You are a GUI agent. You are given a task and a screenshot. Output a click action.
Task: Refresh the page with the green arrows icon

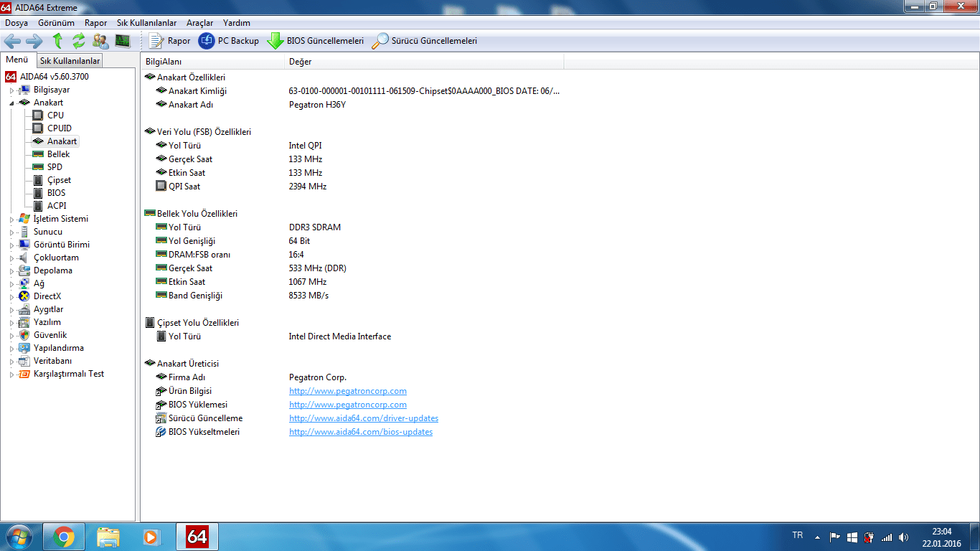coord(79,41)
